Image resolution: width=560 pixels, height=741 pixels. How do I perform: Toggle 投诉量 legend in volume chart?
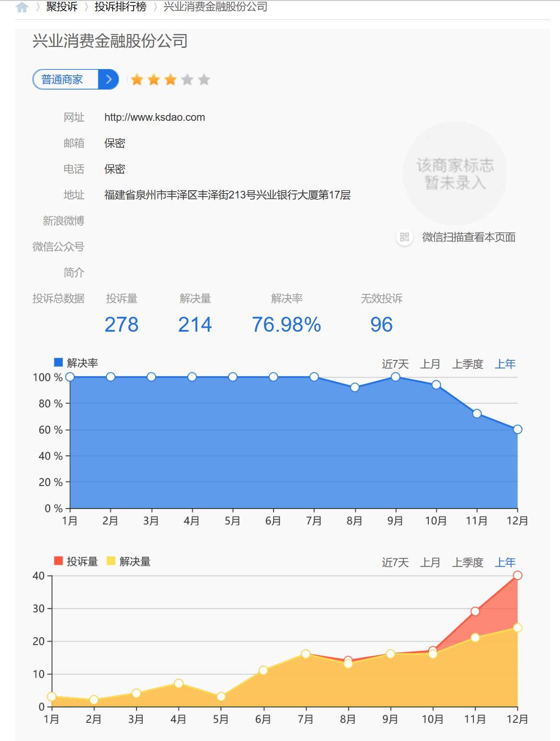[x=76, y=561]
